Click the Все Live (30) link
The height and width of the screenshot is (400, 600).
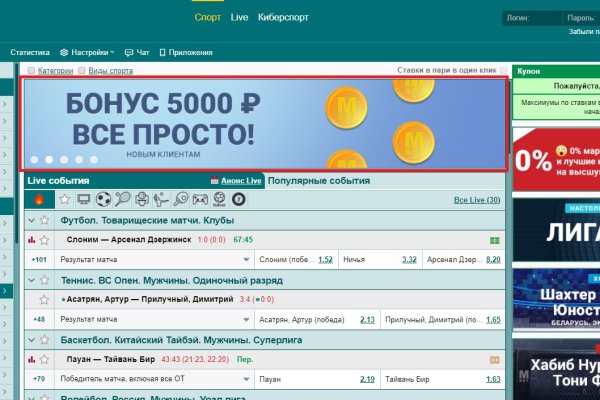(x=476, y=200)
